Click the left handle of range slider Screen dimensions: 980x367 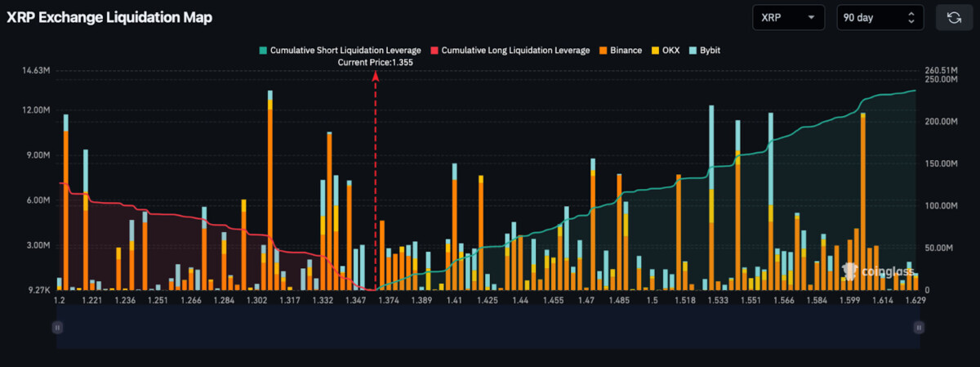57,327
